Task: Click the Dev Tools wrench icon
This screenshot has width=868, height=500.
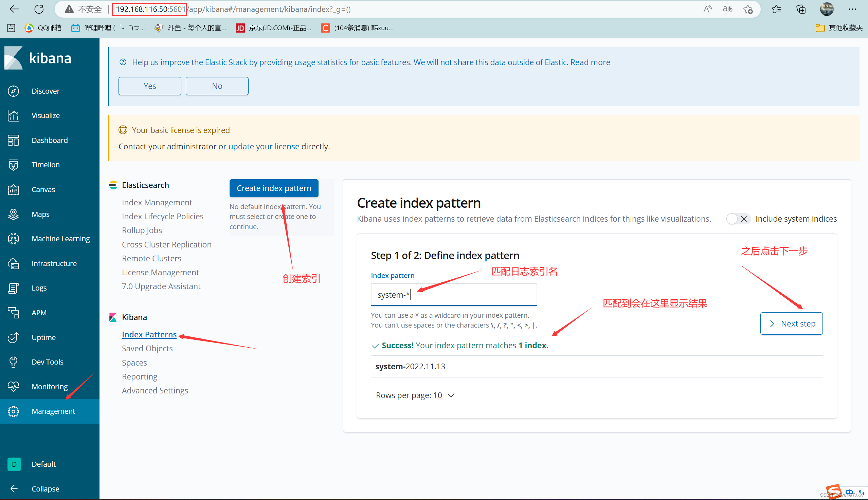Action: [13, 362]
